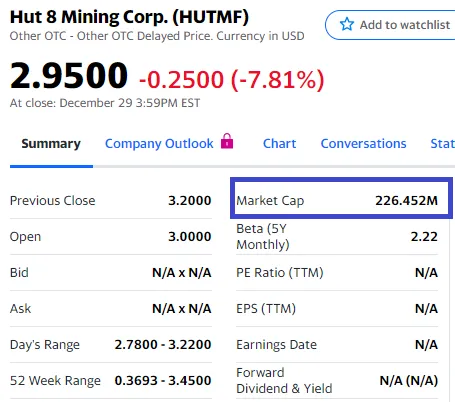Switch to the Company Outlook tab
This screenshot has height=402, width=455.
click(x=159, y=144)
